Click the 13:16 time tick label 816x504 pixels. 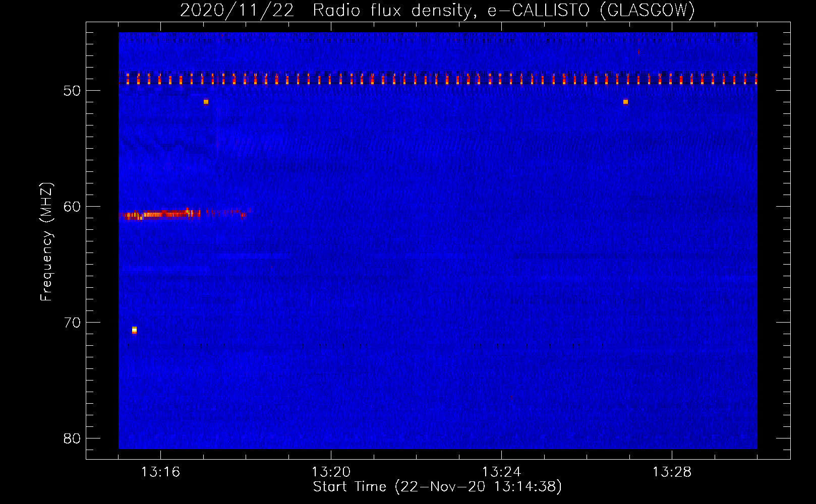tap(160, 472)
